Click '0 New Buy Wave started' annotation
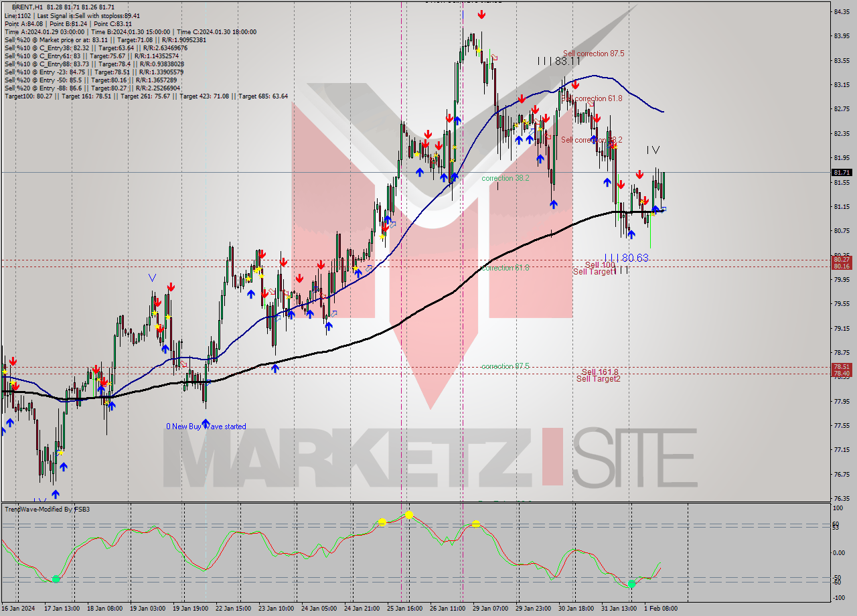857x616 pixels. click(206, 427)
